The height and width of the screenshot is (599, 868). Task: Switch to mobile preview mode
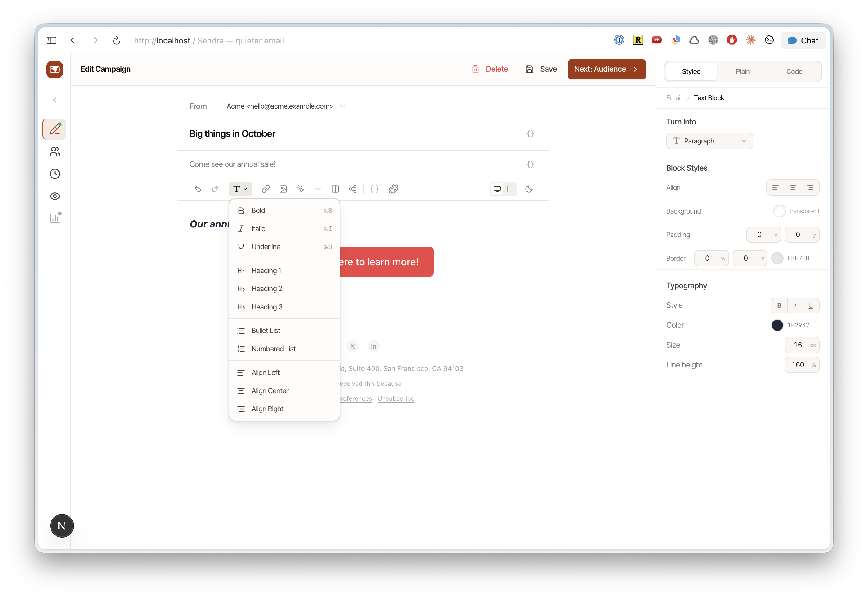[x=510, y=189]
